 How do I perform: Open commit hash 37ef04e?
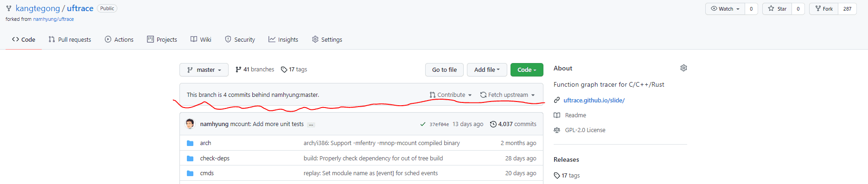(x=439, y=124)
